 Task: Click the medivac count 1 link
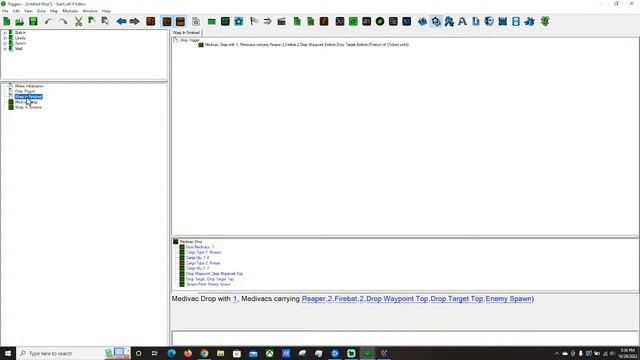[235, 299]
